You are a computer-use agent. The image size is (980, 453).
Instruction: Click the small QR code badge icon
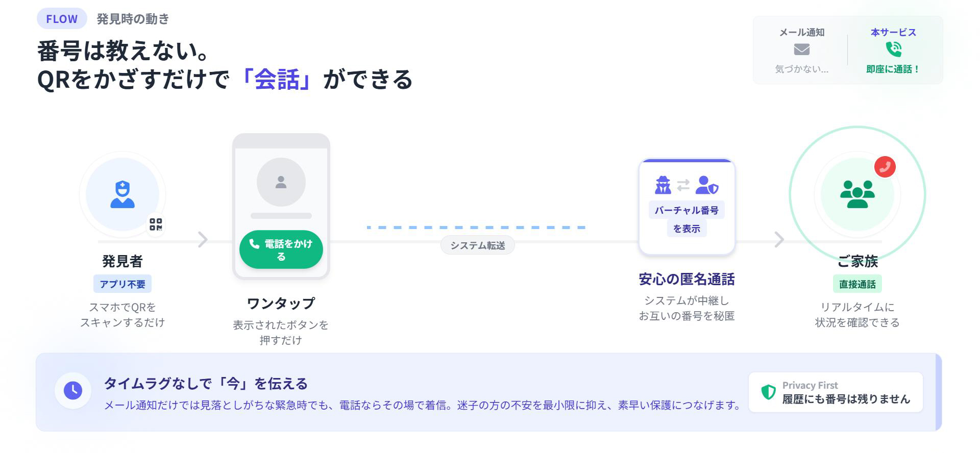(x=156, y=224)
